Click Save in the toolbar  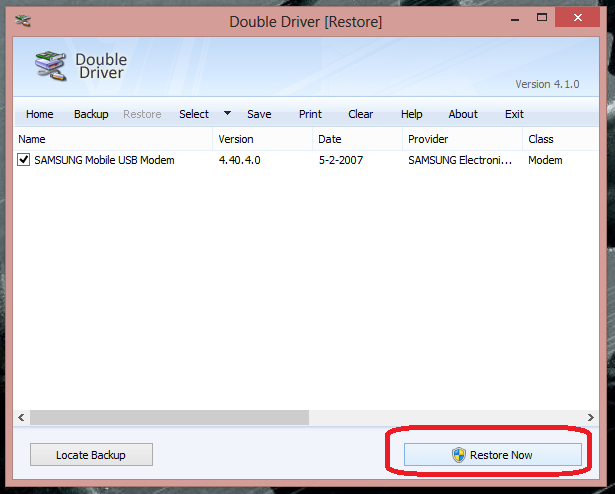259,114
